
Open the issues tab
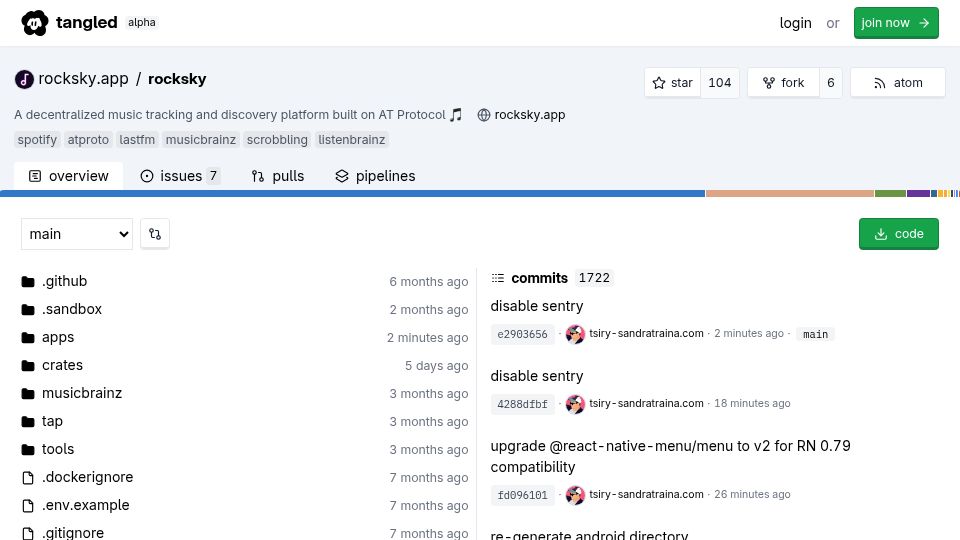(180, 176)
